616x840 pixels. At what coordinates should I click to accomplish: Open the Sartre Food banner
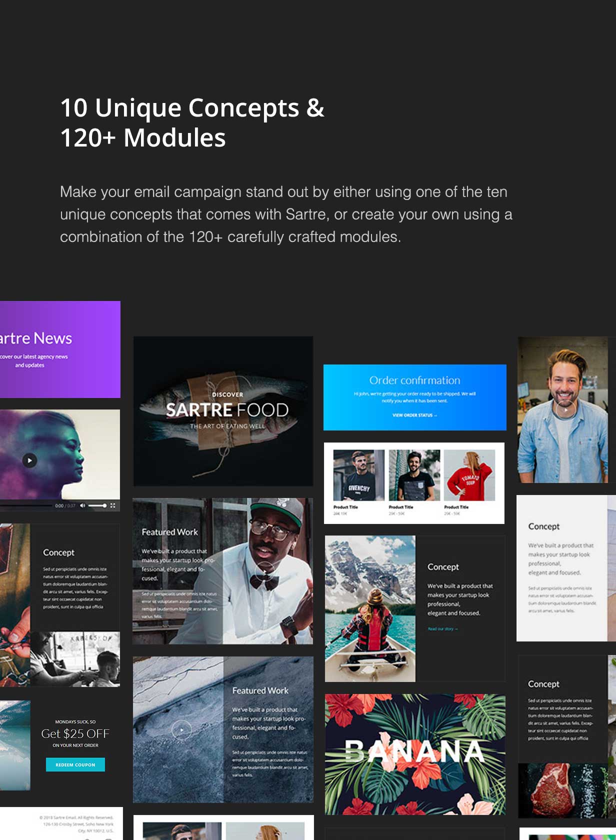223,411
